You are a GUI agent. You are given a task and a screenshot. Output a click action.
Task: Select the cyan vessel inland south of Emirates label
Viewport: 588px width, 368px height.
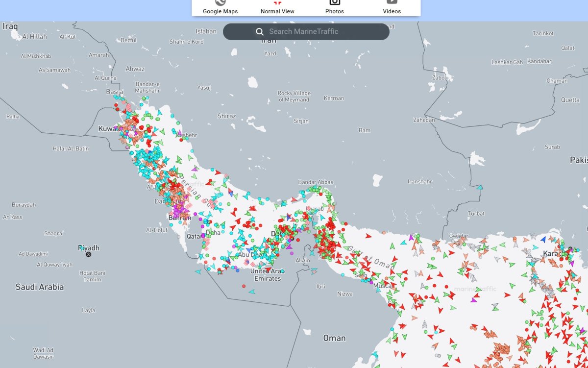pos(252,292)
